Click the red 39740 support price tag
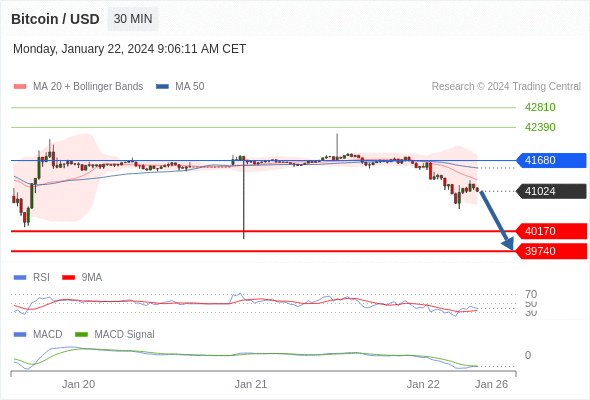This screenshot has height=400, width=590. click(551, 251)
